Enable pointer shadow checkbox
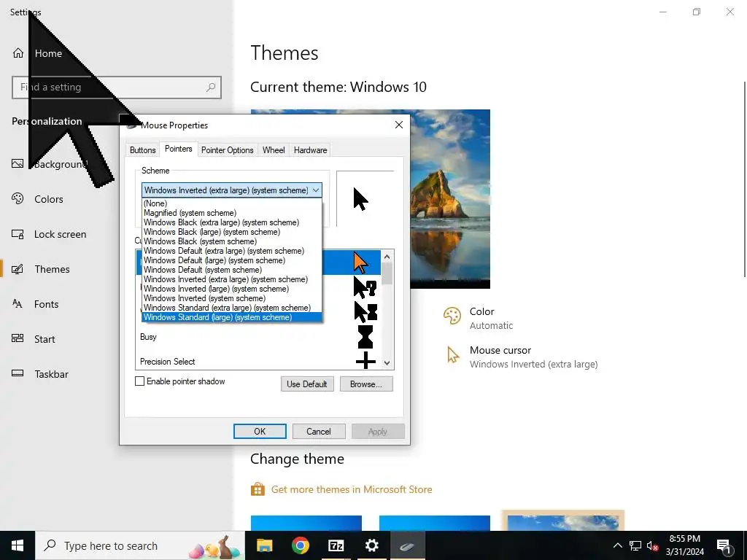 (139, 381)
